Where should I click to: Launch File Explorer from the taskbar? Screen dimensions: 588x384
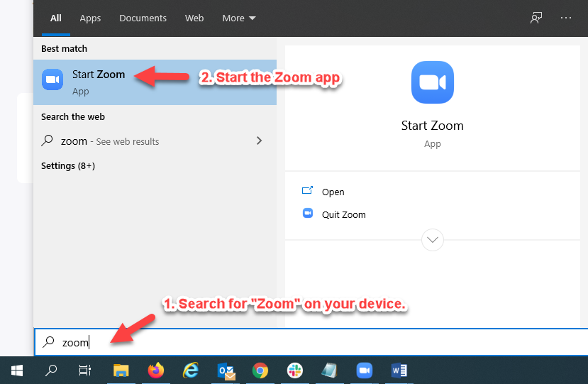pos(121,371)
